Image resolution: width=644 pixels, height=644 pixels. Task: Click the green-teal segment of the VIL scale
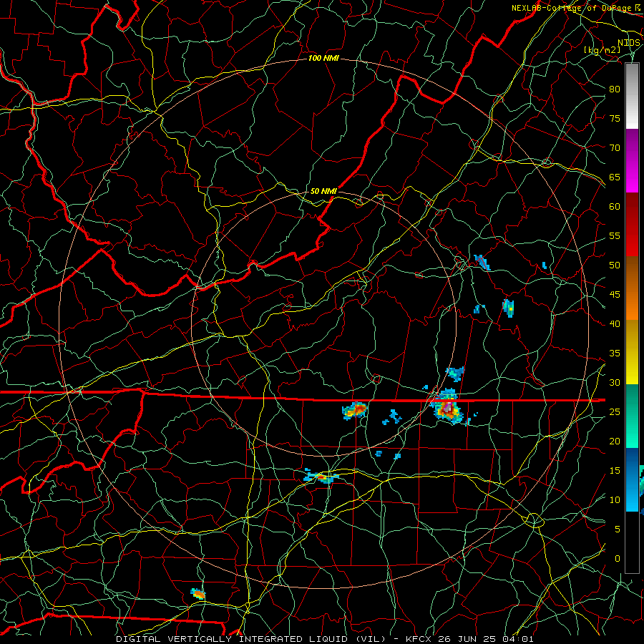point(632,416)
